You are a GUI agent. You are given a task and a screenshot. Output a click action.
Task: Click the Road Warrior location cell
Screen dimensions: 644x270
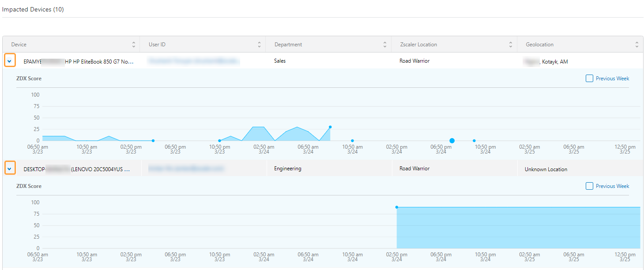[x=414, y=60]
